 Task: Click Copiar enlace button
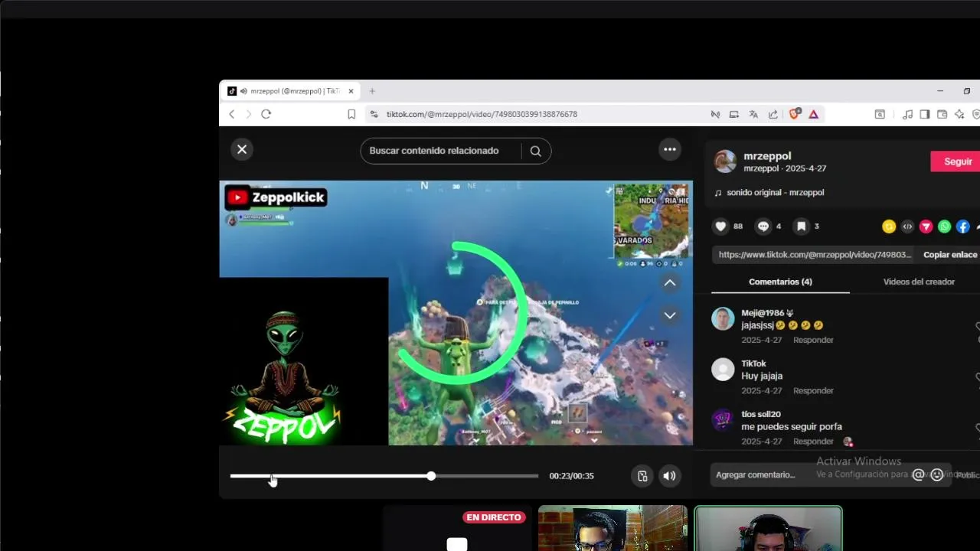950,255
